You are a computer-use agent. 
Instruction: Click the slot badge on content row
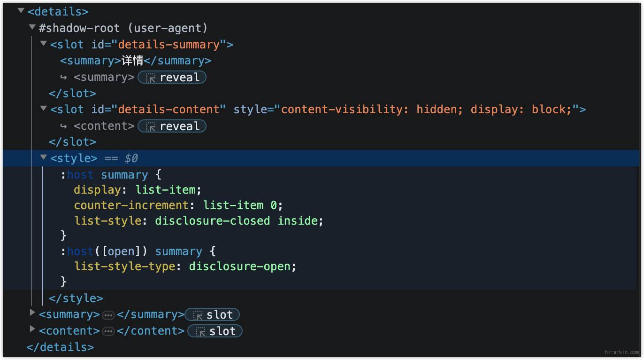[x=215, y=331]
